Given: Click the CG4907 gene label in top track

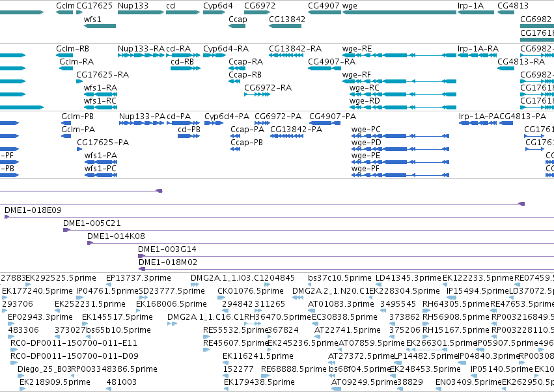Looking at the screenshot, I should 324,6.
